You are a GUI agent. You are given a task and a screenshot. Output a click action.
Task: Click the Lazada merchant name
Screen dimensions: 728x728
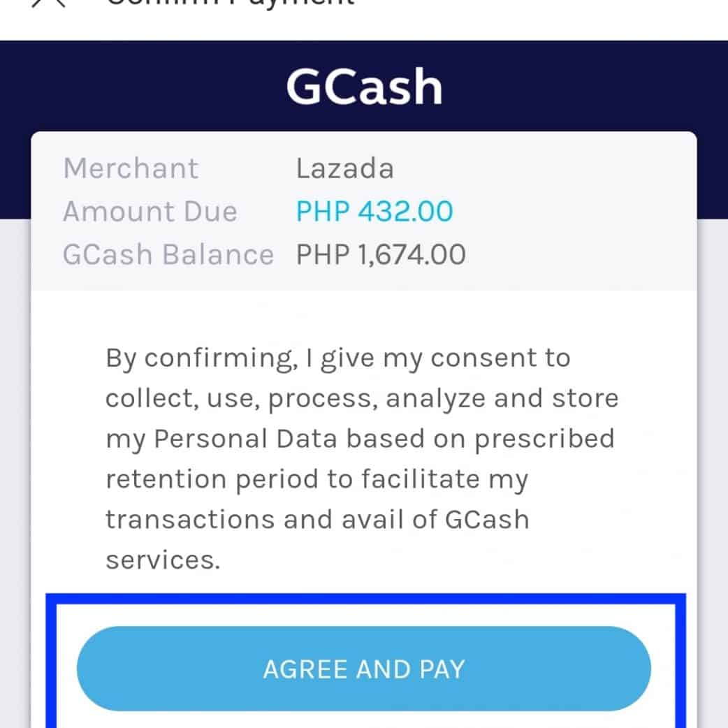click(344, 168)
